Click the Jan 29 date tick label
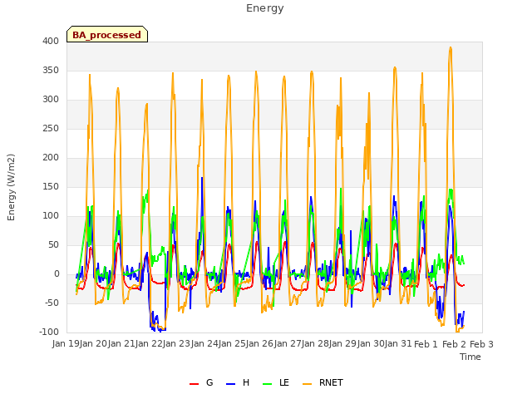Image resolution: width=532 pixels, height=399 pixels. [343, 344]
